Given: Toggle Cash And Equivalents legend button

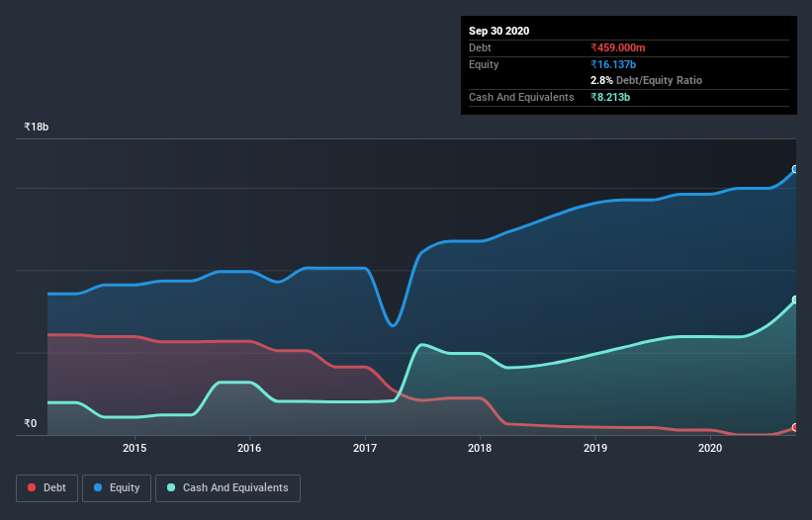Looking at the screenshot, I should click(x=227, y=488).
